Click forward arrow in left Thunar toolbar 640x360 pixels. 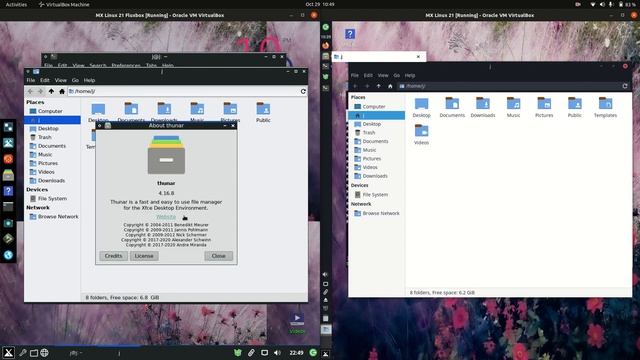click(x=40, y=91)
